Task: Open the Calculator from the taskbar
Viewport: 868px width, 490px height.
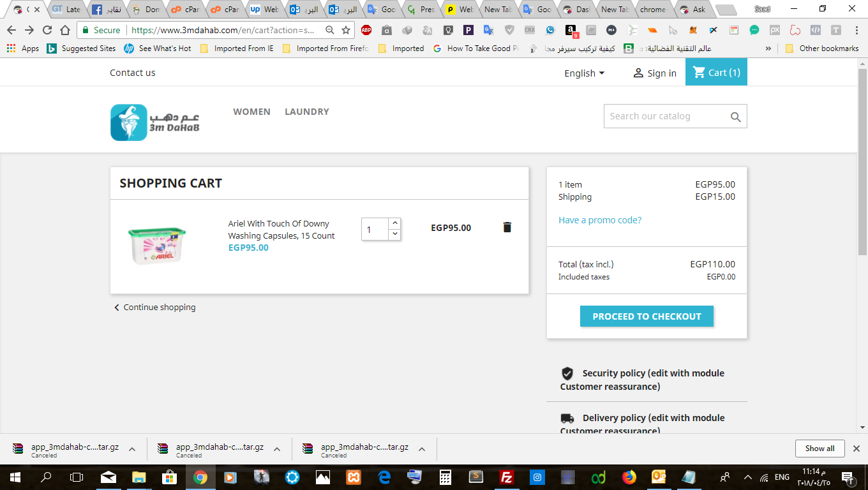Action: click(x=445, y=477)
